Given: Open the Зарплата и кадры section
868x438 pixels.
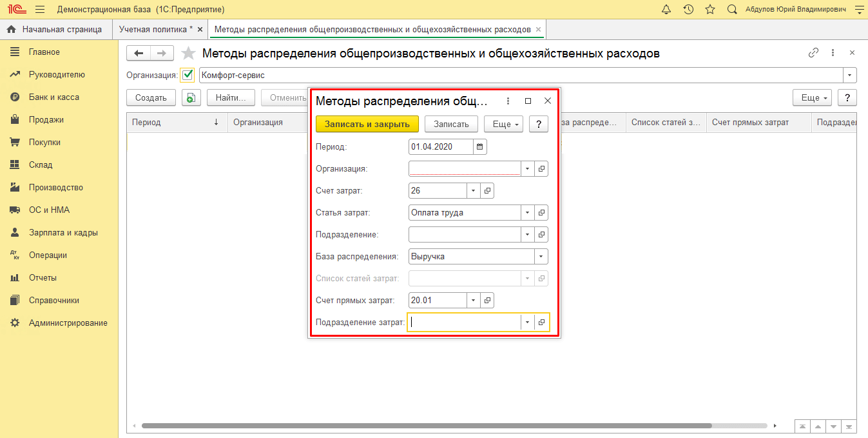Looking at the screenshot, I should 63,233.
